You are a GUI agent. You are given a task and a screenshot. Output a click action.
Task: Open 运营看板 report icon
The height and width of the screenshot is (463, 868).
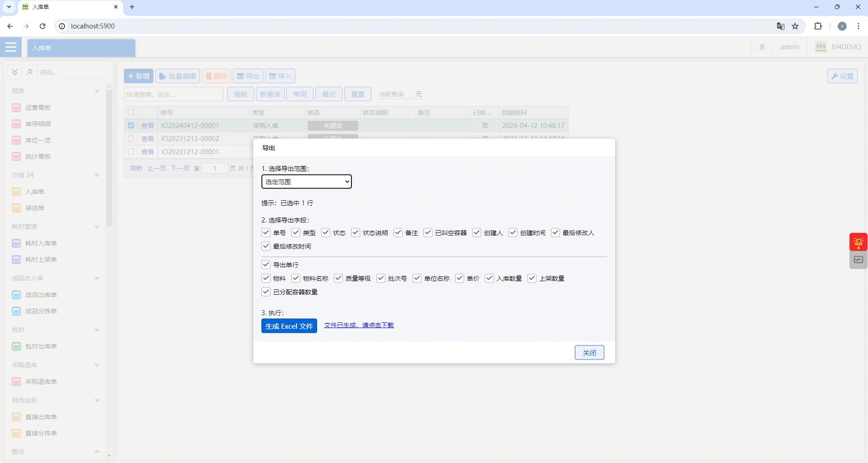coord(16,108)
